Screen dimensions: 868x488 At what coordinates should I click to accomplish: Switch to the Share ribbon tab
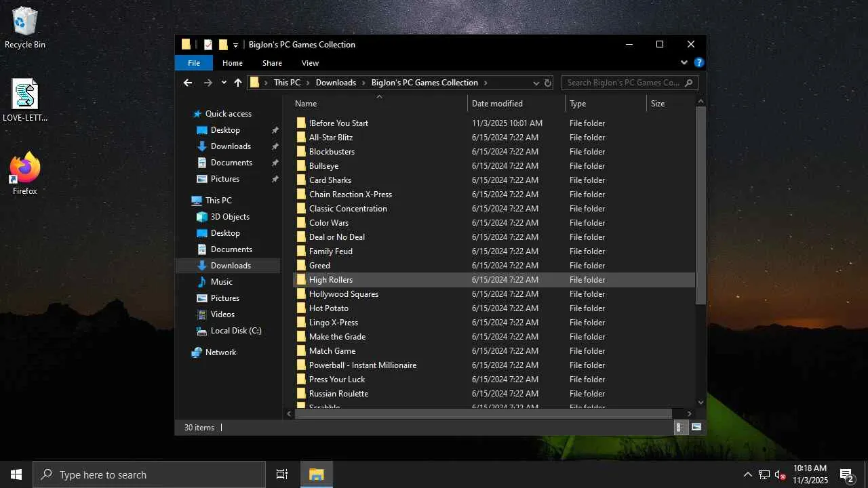pyautogui.click(x=272, y=63)
